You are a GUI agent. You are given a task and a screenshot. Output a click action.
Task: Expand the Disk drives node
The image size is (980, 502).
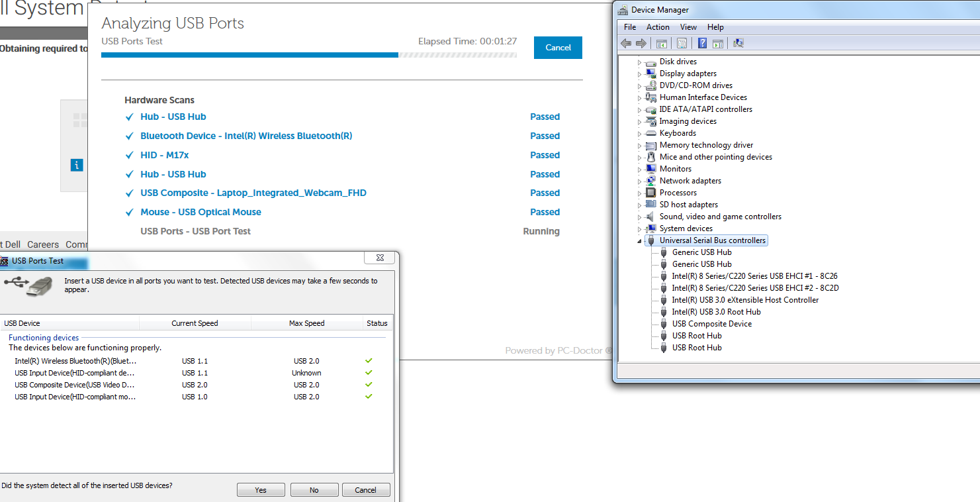pyautogui.click(x=639, y=62)
